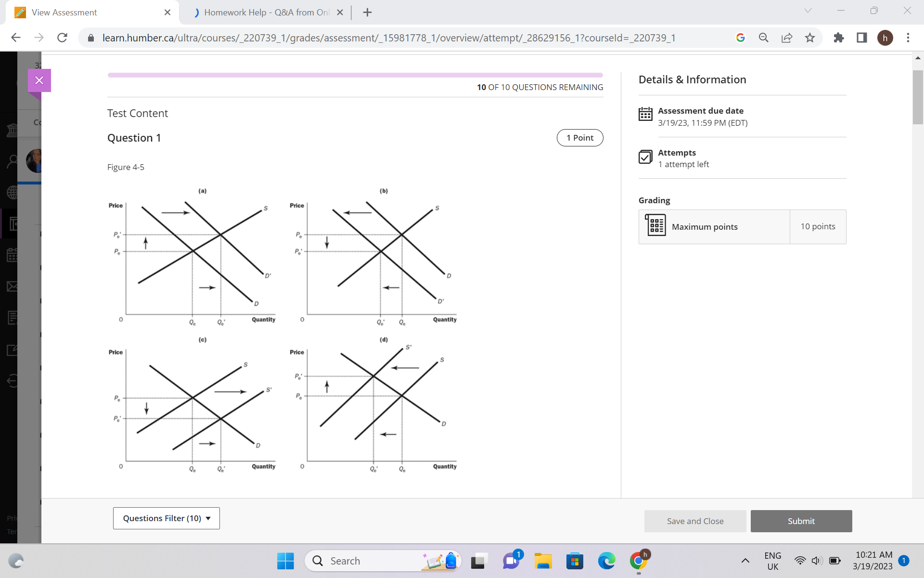
Task: Open Messages via the envelope icon
Action: coord(13,286)
